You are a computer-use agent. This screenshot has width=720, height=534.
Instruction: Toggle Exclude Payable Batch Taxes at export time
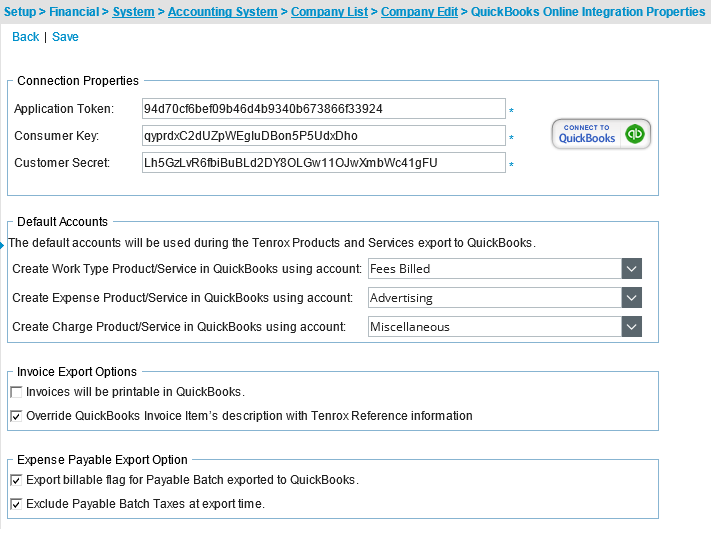pyautogui.click(x=16, y=504)
